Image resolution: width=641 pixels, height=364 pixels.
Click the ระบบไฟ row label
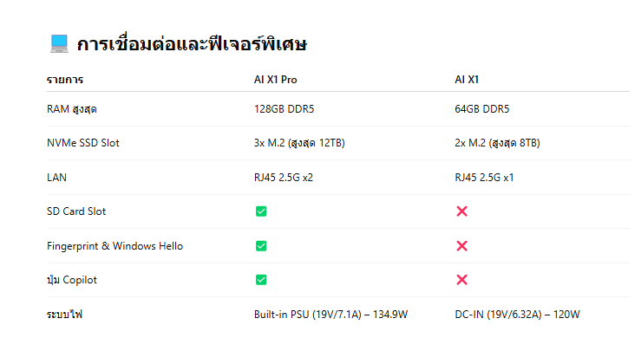(65, 314)
